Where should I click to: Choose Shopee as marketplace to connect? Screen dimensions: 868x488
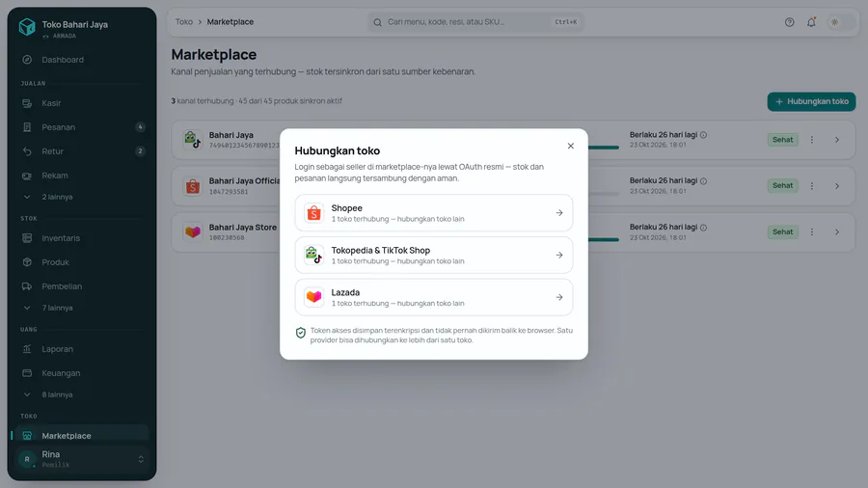(x=433, y=213)
